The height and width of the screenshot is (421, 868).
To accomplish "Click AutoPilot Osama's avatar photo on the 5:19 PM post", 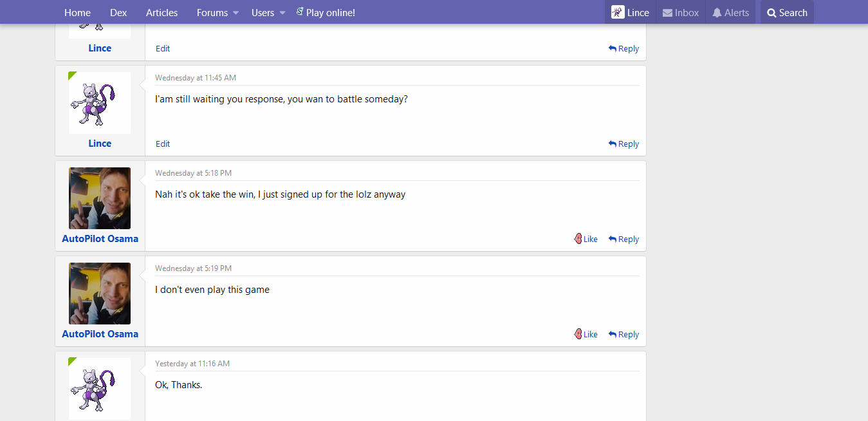I will [100, 294].
